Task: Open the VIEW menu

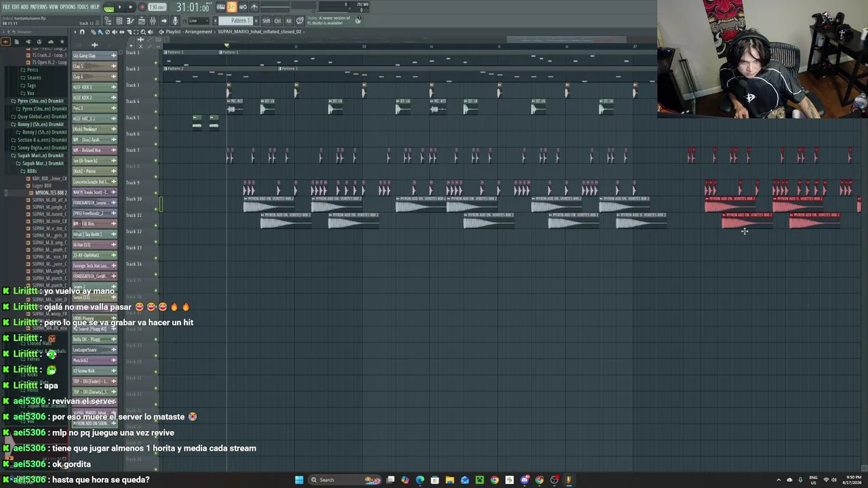Action: [54, 7]
